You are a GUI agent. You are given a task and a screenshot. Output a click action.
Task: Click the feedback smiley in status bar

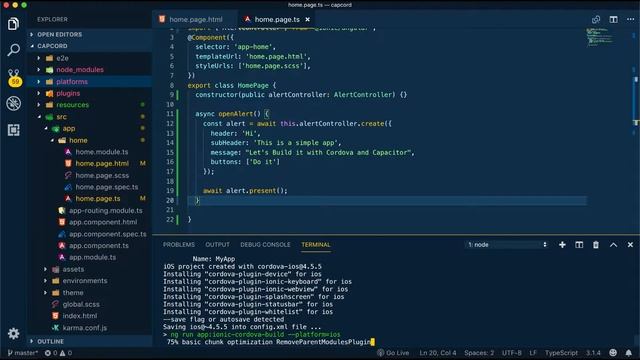click(613, 353)
